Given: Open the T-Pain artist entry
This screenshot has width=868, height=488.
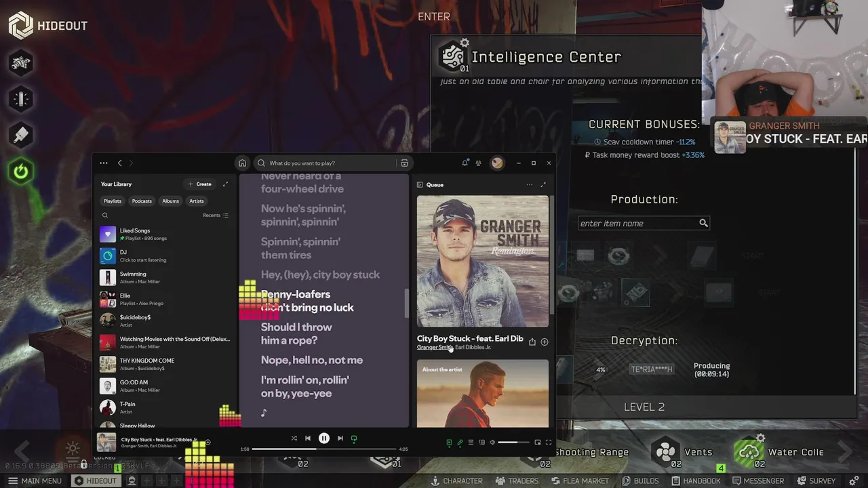Looking at the screenshot, I should (x=165, y=408).
